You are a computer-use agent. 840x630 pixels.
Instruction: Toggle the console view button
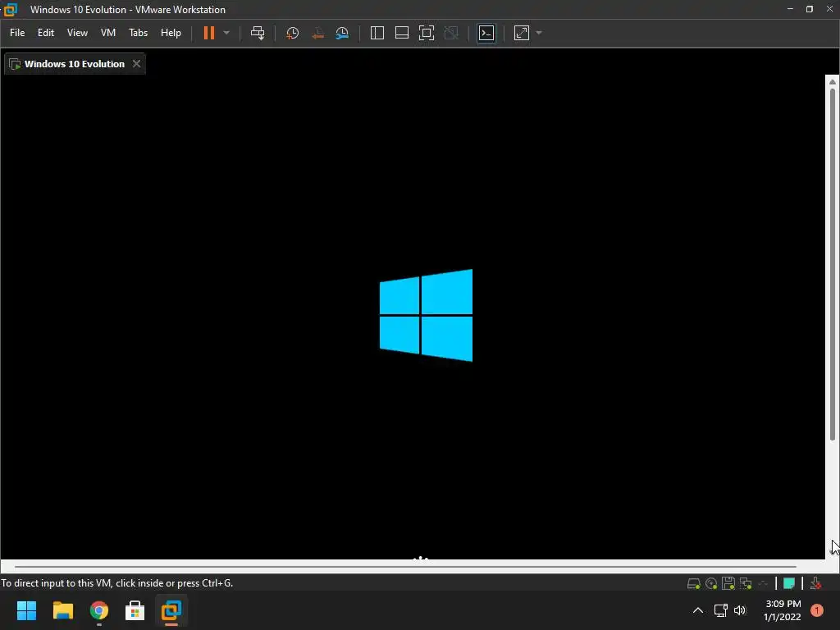[486, 33]
